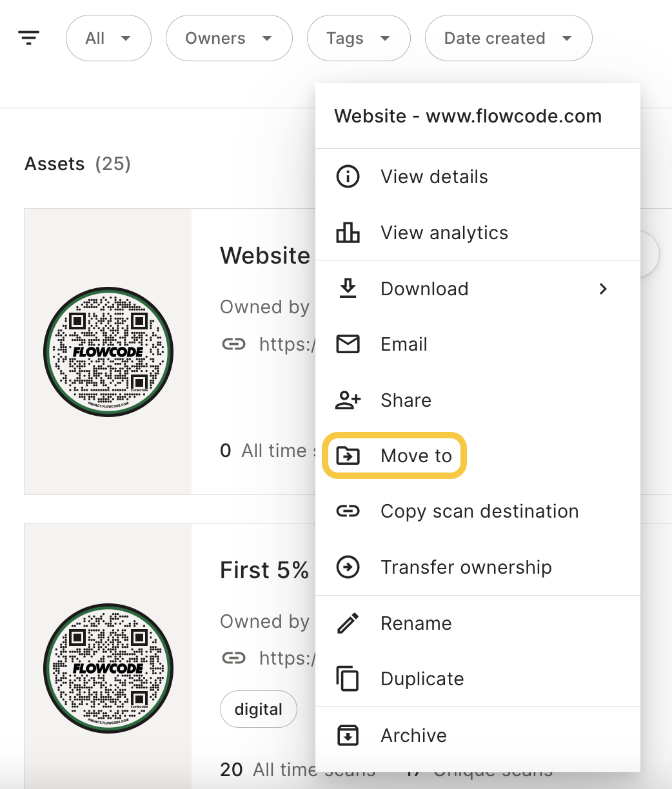672x789 pixels.
Task: Click the First 5% QR code thumbnail
Action: [x=108, y=668]
